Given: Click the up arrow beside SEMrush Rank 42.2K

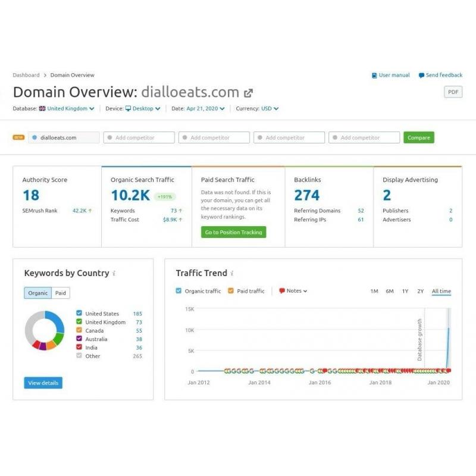Looking at the screenshot, I should click(90, 211).
